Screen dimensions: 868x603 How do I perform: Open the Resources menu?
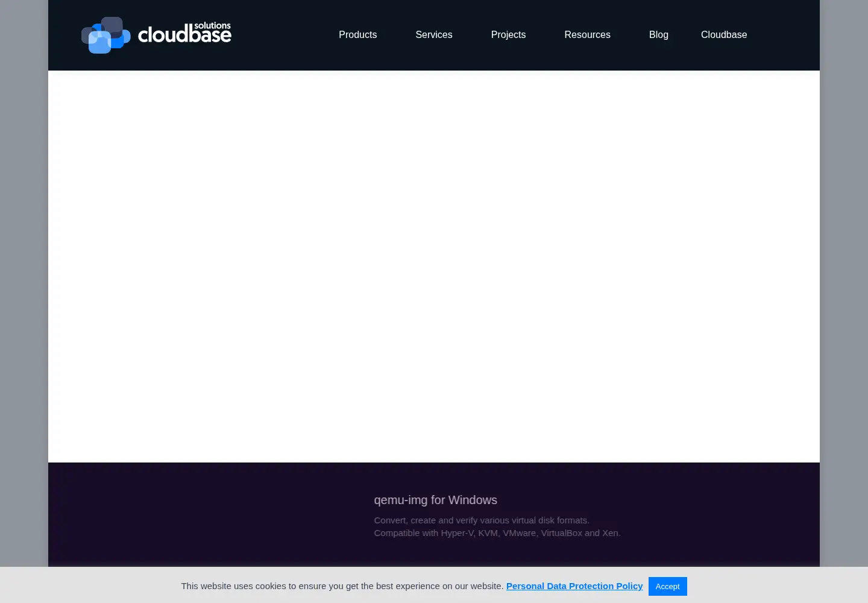click(587, 35)
